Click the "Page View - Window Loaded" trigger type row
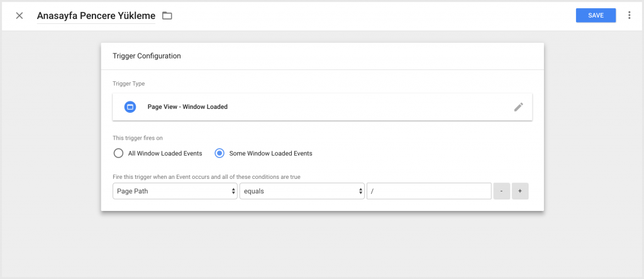This screenshot has width=644, height=279. click(x=323, y=107)
